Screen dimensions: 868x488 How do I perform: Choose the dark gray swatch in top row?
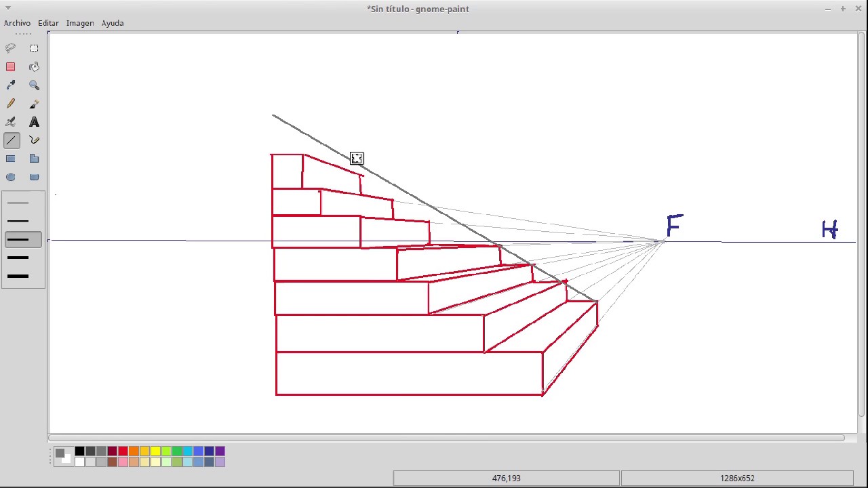pyautogui.click(x=90, y=451)
